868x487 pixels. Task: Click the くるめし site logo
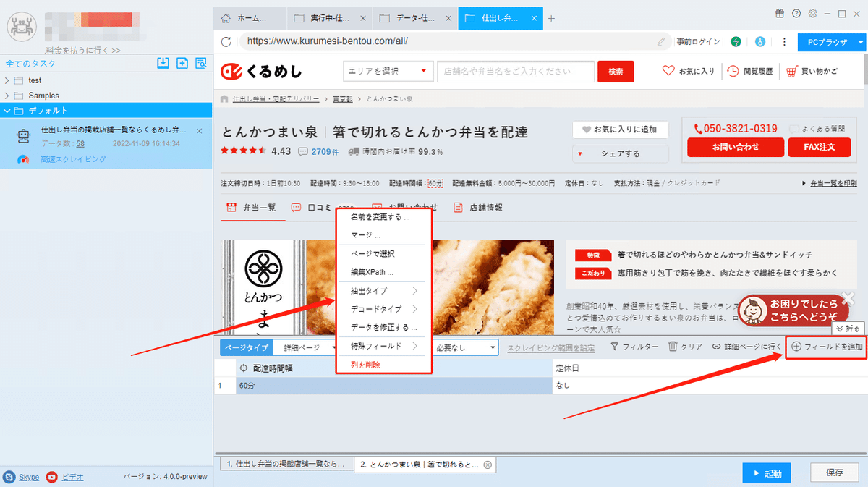[263, 71]
